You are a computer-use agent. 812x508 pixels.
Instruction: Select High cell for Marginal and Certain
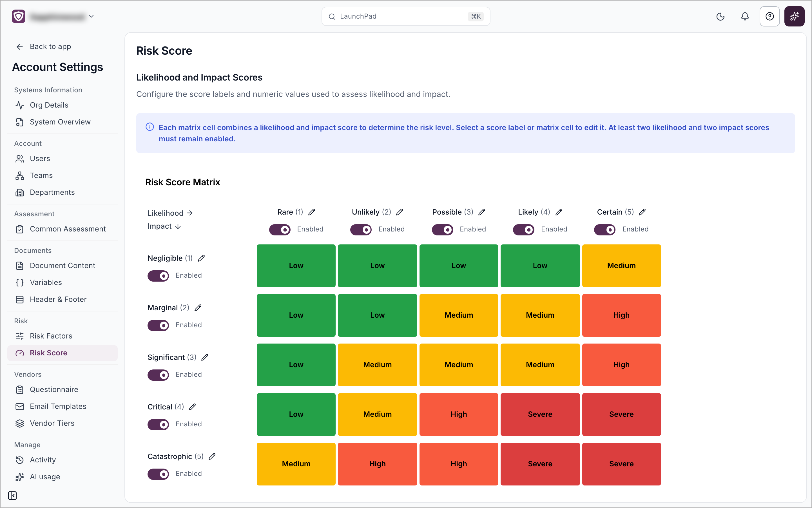tap(621, 315)
